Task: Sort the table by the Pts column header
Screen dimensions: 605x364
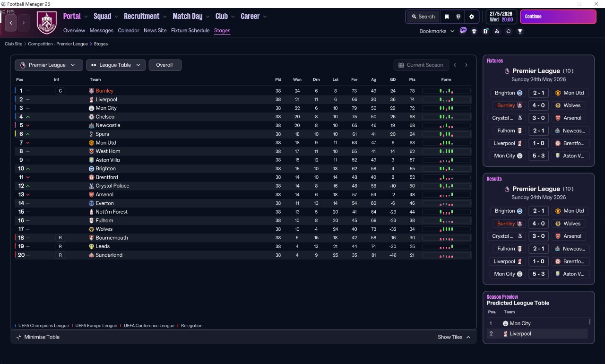Action: [412, 79]
